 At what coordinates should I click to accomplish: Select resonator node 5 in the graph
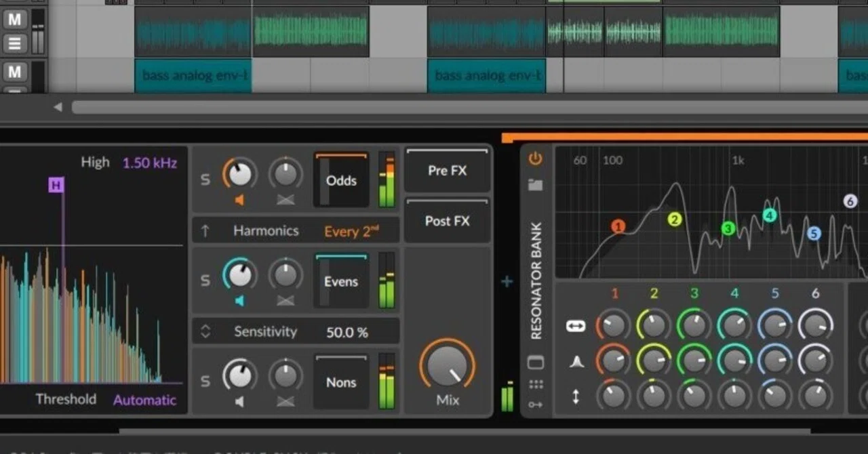click(814, 234)
